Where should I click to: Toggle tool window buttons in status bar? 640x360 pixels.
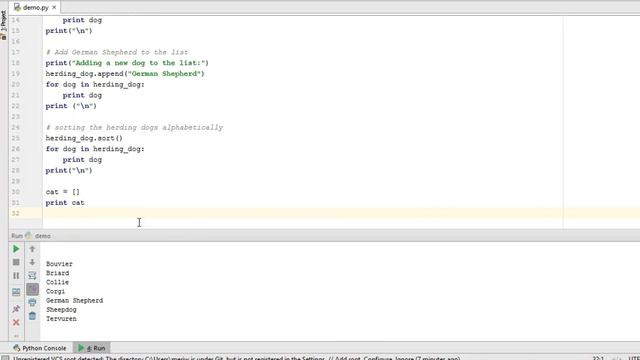(x=5, y=358)
